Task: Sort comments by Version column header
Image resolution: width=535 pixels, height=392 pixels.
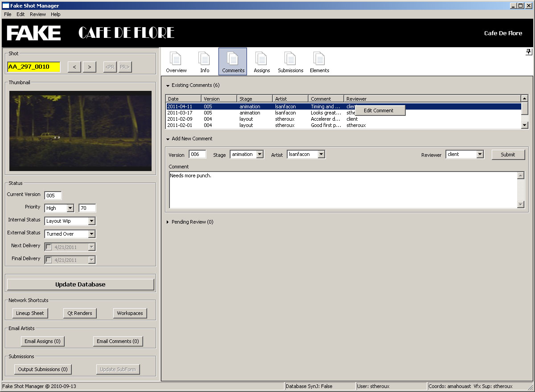Action: [x=219, y=99]
